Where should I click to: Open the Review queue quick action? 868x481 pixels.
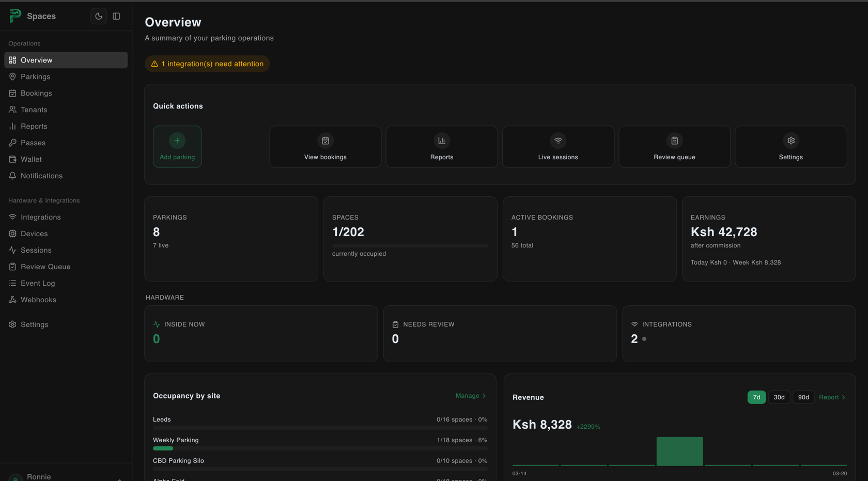pyautogui.click(x=674, y=147)
